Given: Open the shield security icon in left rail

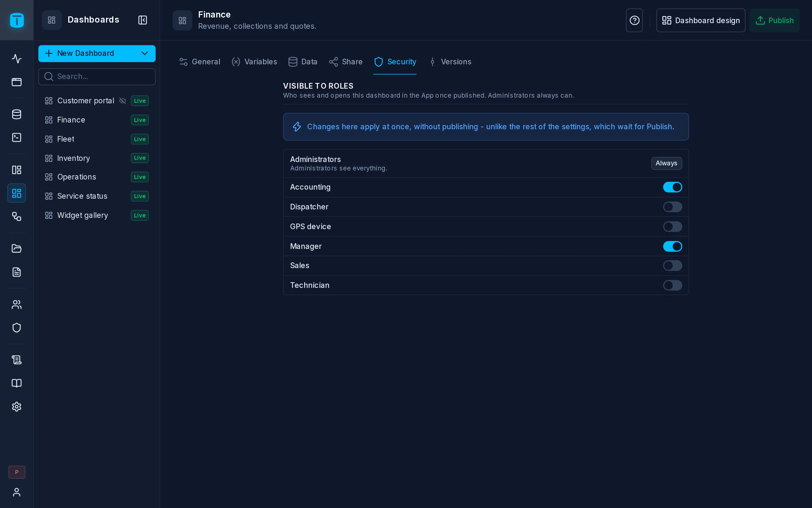Looking at the screenshot, I should point(16,328).
